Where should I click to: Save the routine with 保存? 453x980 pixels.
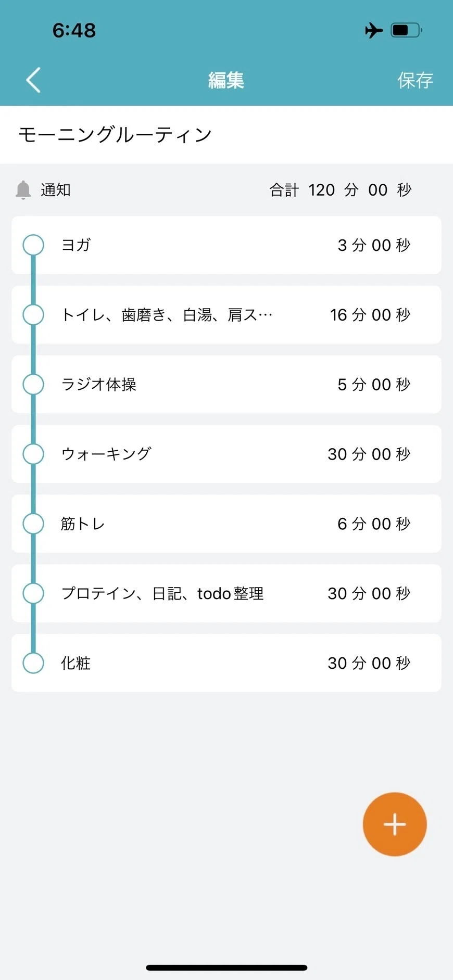point(415,80)
